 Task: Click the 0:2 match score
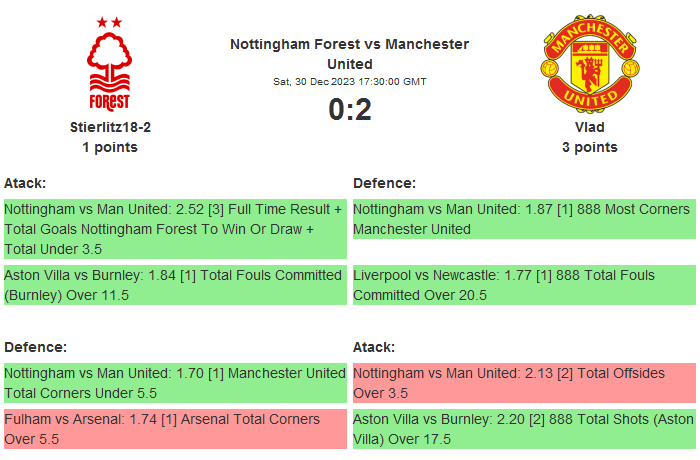[349, 109]
